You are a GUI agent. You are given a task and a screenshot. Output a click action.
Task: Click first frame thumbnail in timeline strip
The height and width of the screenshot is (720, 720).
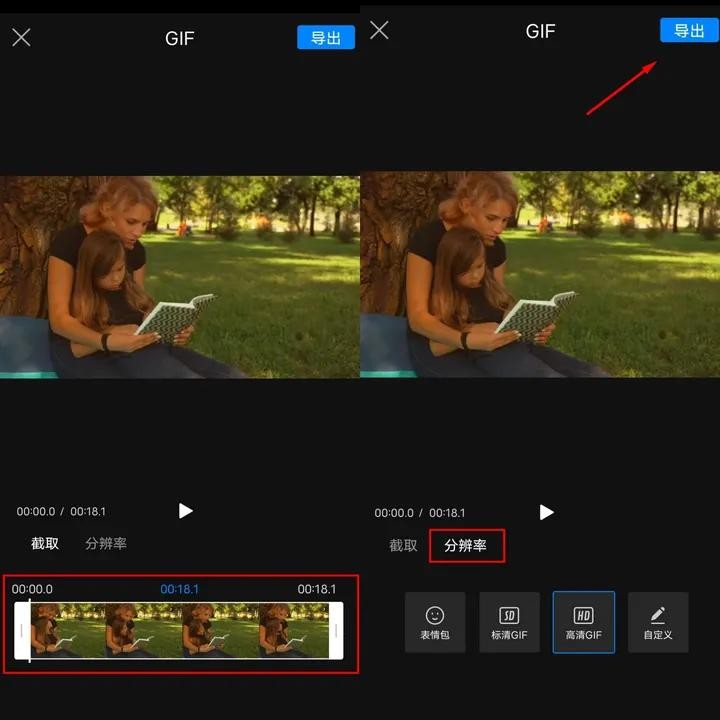pyautogui.click(x=68, y=631)
